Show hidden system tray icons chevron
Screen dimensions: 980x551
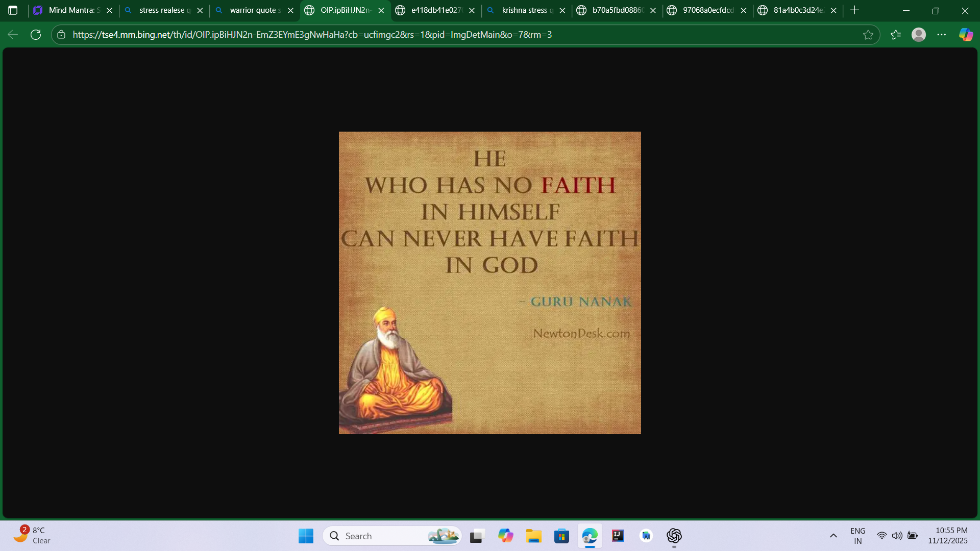click(x=833, y=536)
